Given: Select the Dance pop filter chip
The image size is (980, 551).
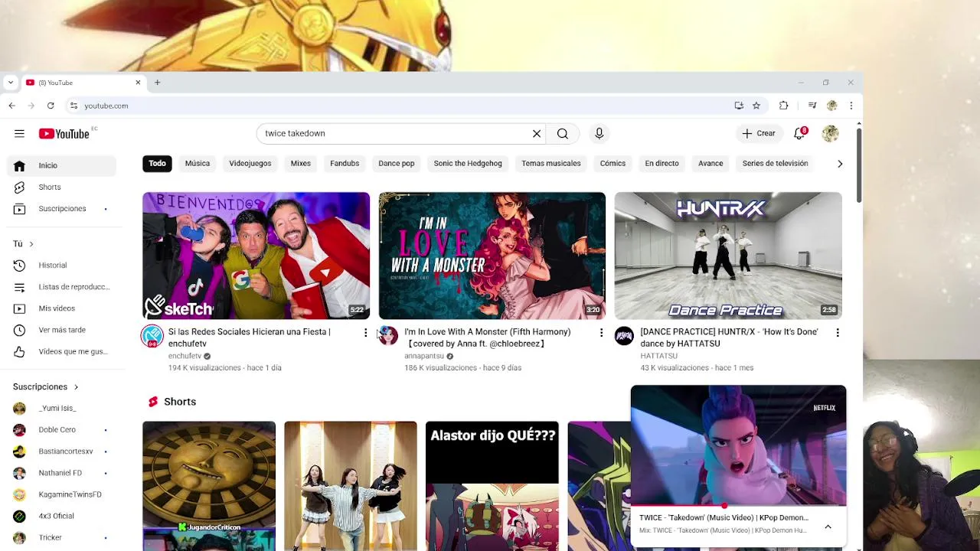Looking at the screenshot, I should click(396, 163).
